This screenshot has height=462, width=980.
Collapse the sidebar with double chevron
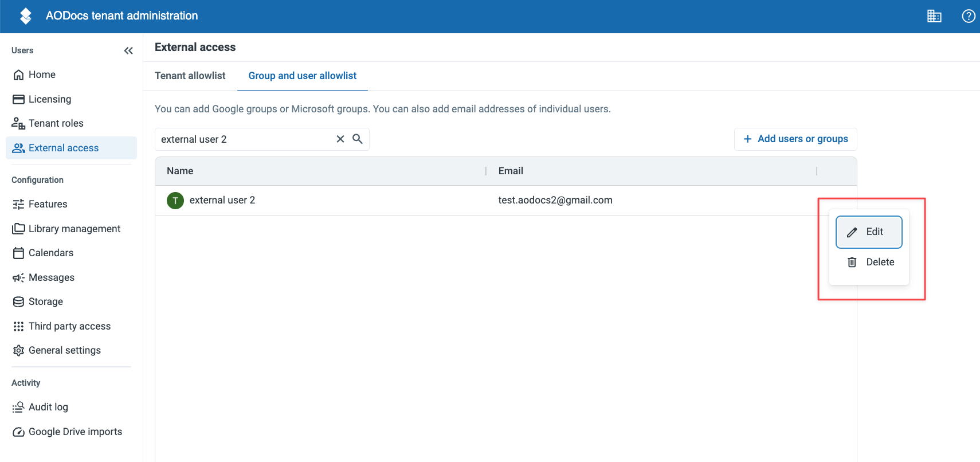point(128,50)
